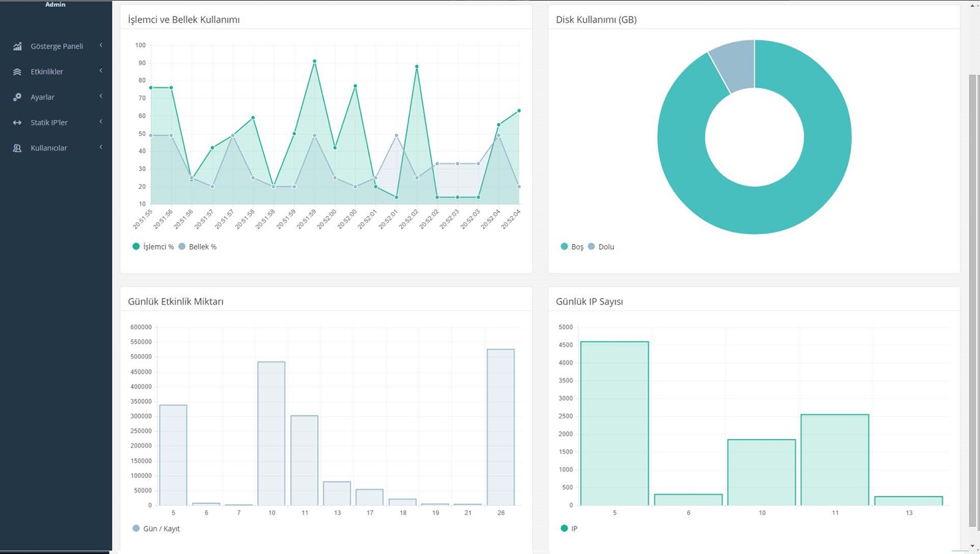Toggle the IP legend in daily IP chart

tap(569, 528)
